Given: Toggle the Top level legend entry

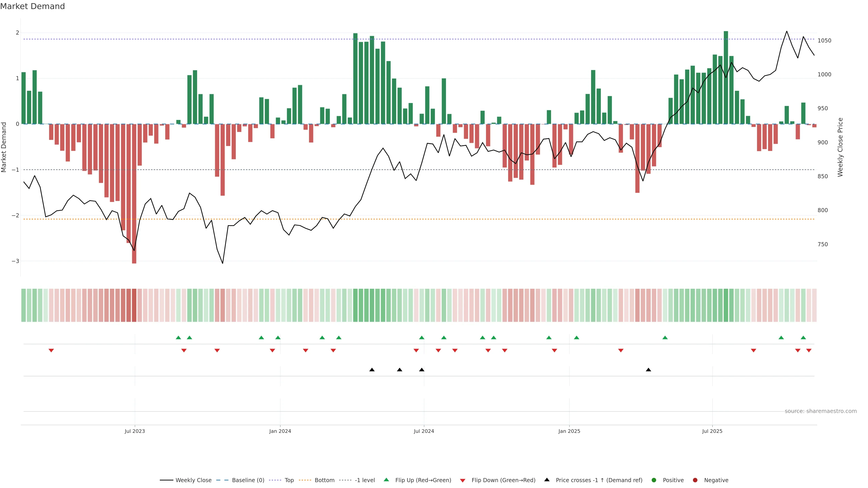Looking at the screenshot, I should point(289,480).
